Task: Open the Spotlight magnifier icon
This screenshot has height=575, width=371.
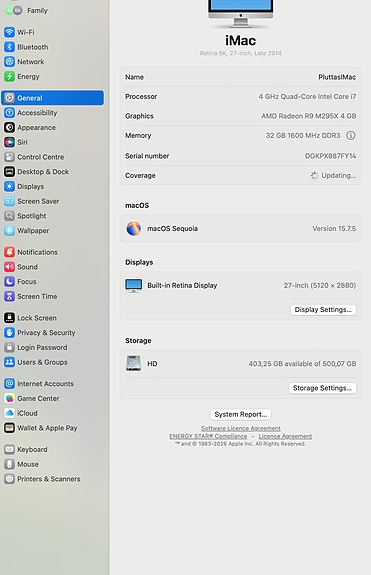Action: (x=10, y=216)
